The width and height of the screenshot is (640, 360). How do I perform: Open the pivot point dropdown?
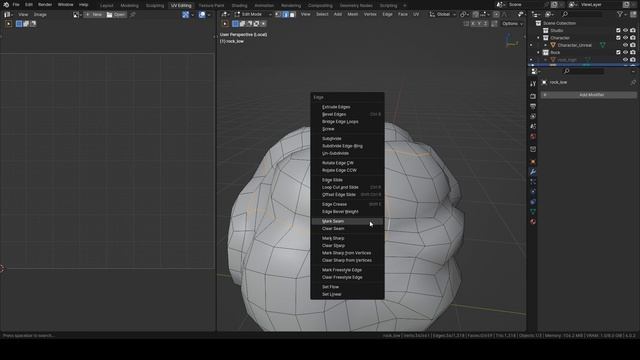[x=464, y=14]
